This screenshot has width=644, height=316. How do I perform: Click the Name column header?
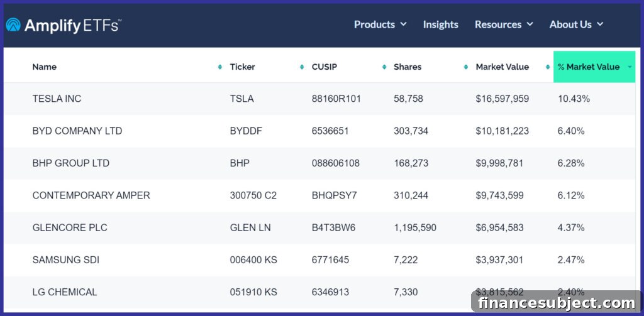45,67
